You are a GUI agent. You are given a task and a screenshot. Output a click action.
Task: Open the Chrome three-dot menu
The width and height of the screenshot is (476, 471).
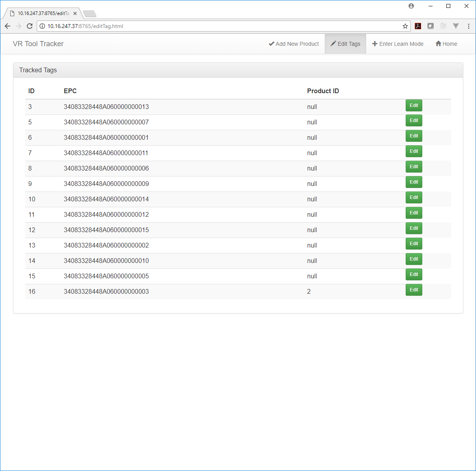pos(468,26)
